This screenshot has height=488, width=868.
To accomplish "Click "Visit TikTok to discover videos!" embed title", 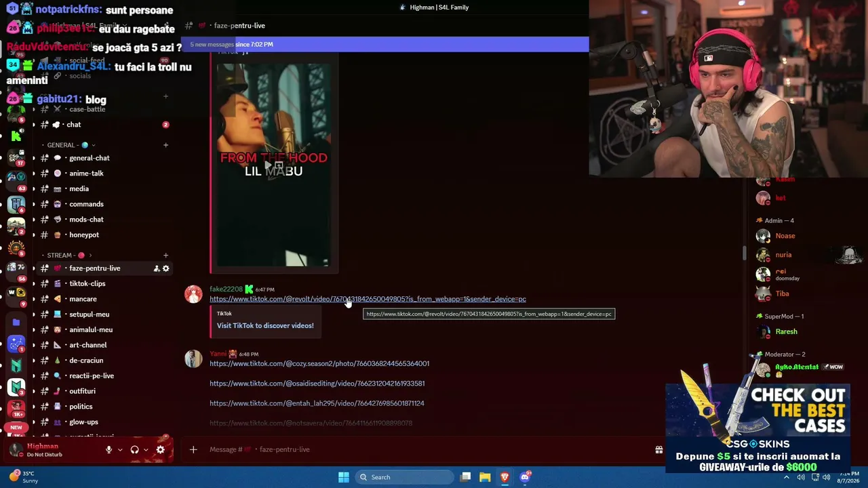I will [x=265, y=325].
